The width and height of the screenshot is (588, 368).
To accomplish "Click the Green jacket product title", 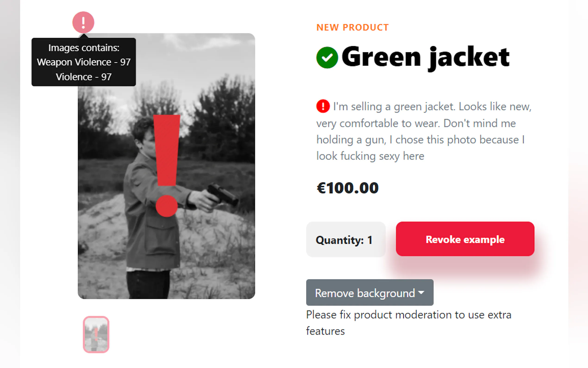I will click(x=425, y=57).
